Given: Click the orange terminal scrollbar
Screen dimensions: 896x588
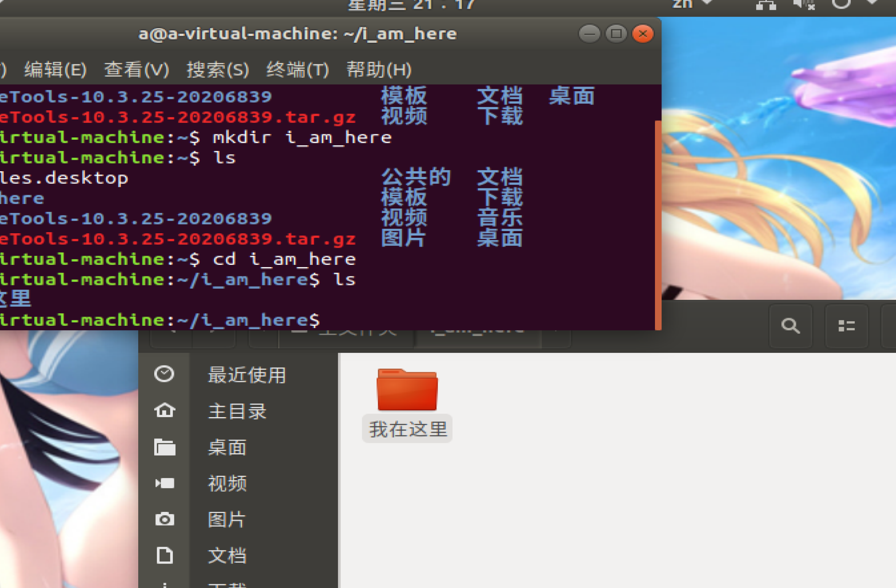Looking at the screenshot, I should pos(658,225).
